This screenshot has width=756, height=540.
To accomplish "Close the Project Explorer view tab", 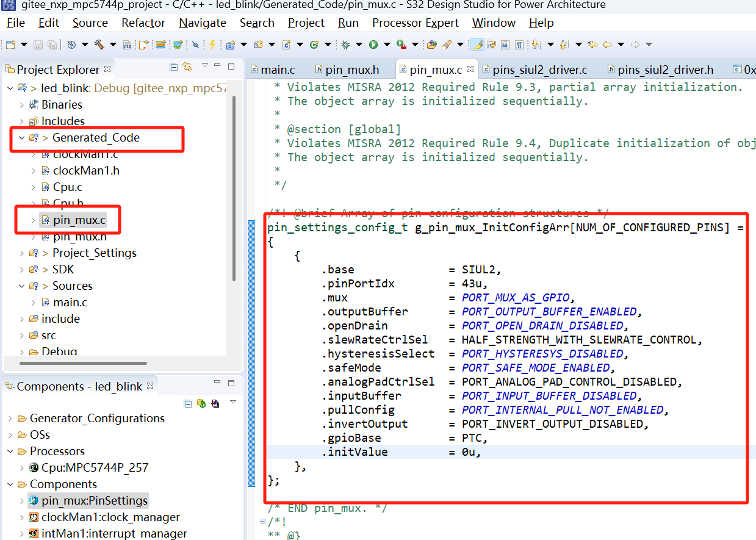I will click(x=107, y=69).
